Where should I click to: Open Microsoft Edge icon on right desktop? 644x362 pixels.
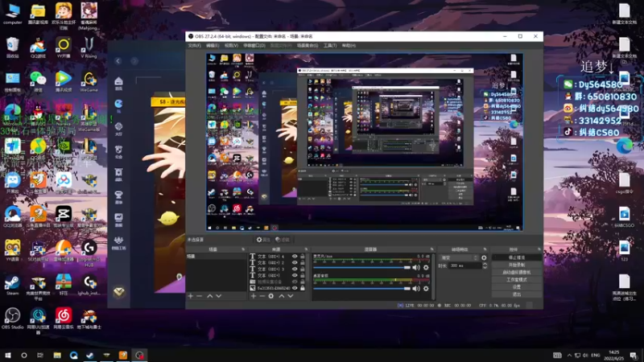click(625, 146)
